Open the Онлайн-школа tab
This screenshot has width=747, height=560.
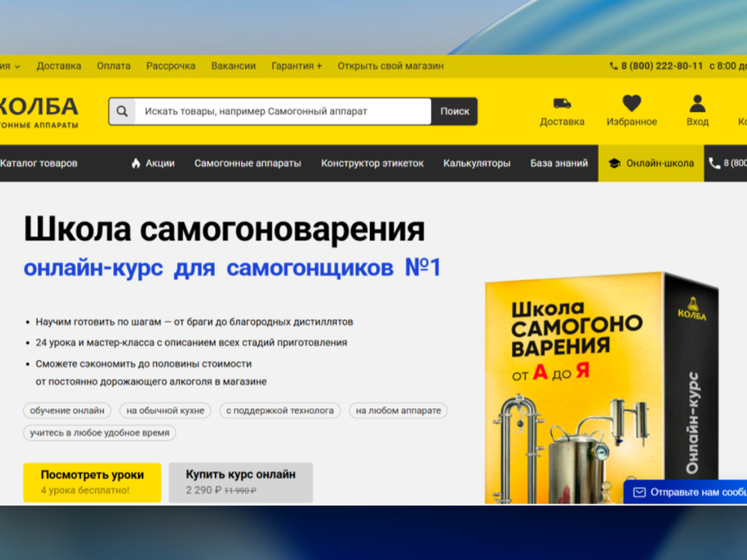651,163
